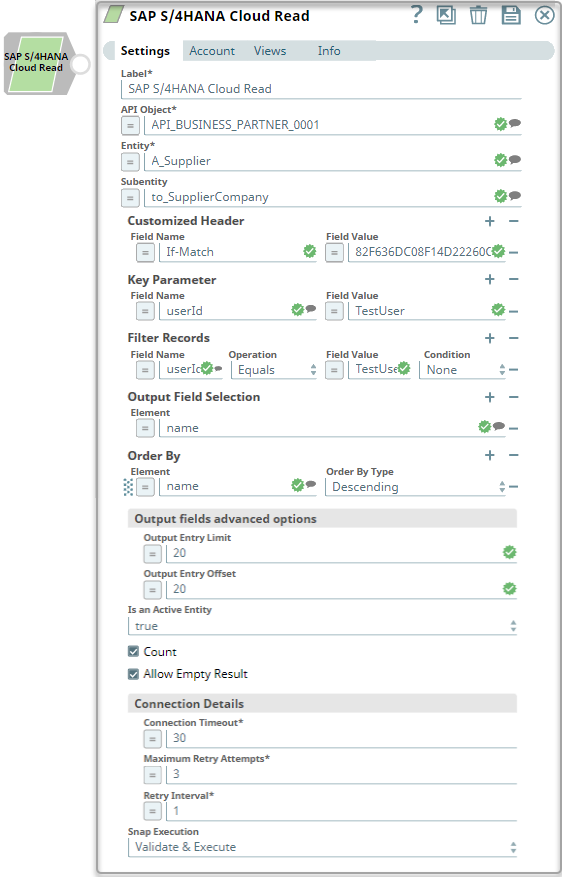Switch to the Account tab

[212, 51]
